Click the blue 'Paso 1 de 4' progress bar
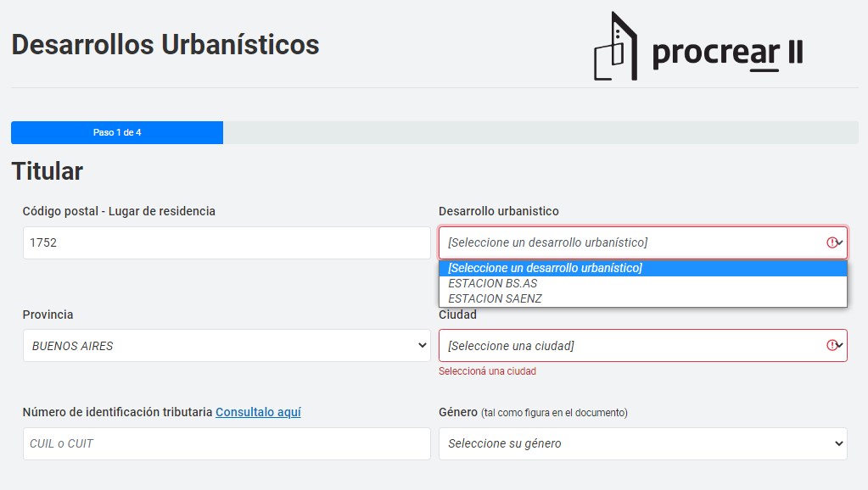This screenshot has width=868, height=490. coord(117,132)
